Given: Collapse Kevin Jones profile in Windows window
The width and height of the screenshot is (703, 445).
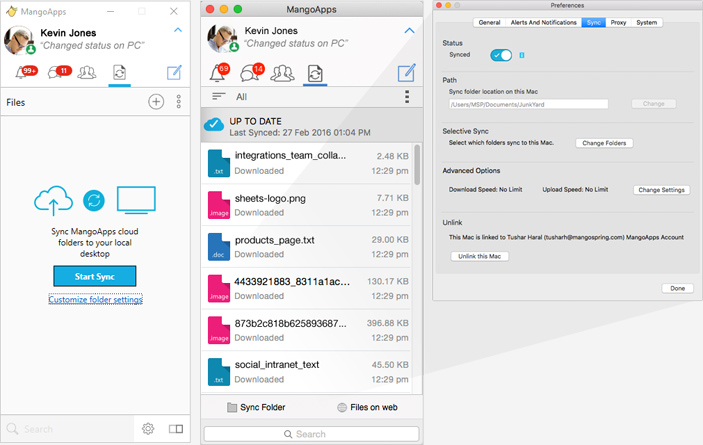Looking at the screenshot, I should (178, 30).
